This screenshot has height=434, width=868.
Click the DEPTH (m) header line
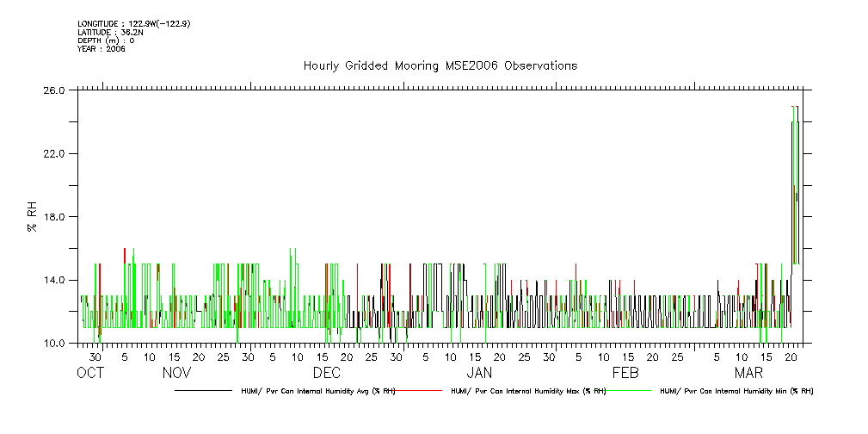point(106,40)
